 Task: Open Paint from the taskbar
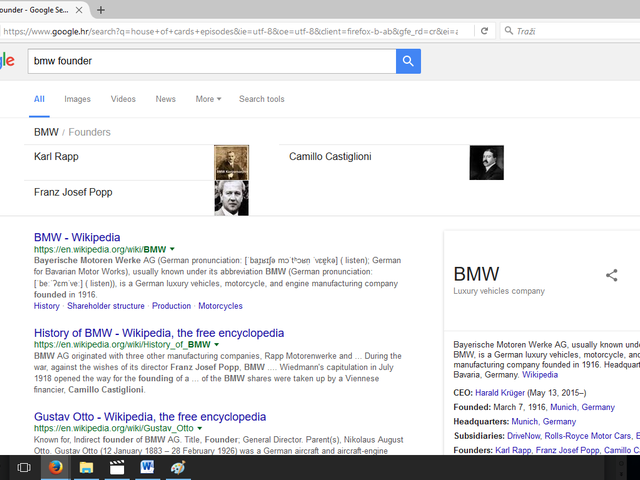[x=178, y=467]
